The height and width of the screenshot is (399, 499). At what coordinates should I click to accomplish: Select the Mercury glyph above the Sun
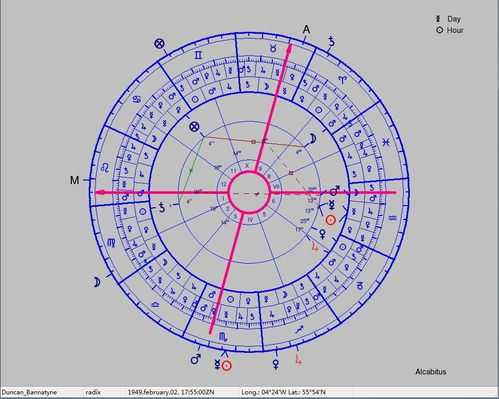(x=332, y=205)
